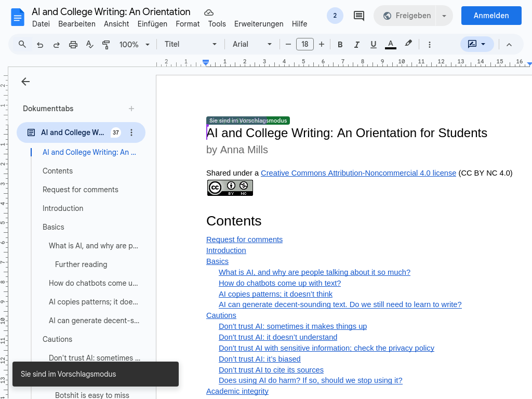Follow How do chatbots come up with text link
The height and width of the screenshot is (399, 532).
point(280,283)
